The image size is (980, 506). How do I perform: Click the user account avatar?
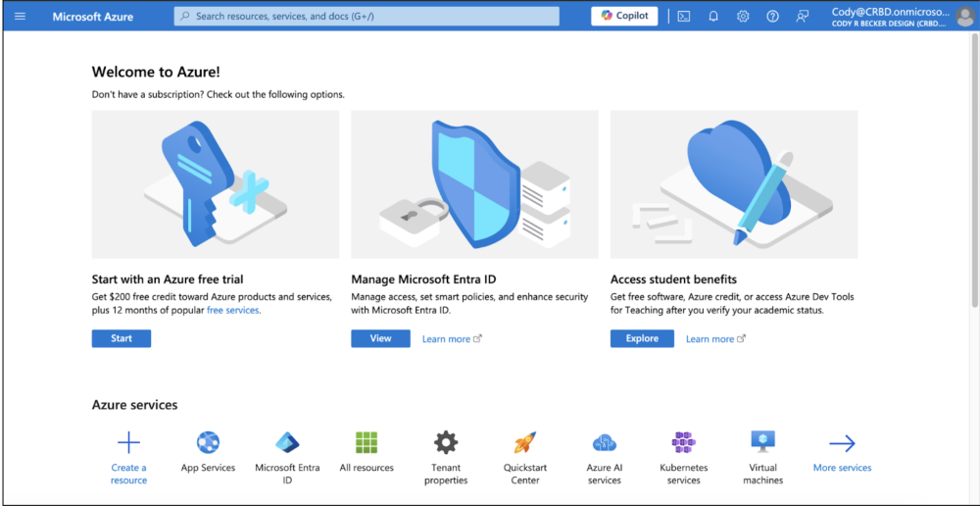965,17
